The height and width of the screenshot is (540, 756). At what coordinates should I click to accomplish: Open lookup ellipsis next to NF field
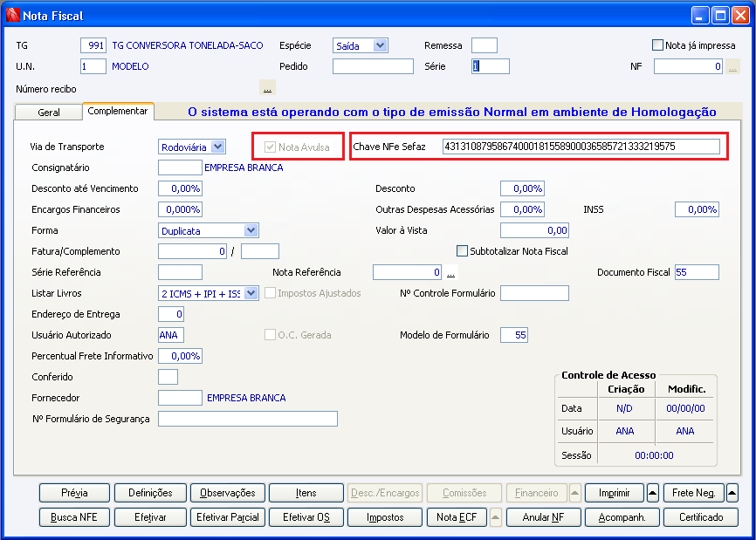[x=732, y=66]
